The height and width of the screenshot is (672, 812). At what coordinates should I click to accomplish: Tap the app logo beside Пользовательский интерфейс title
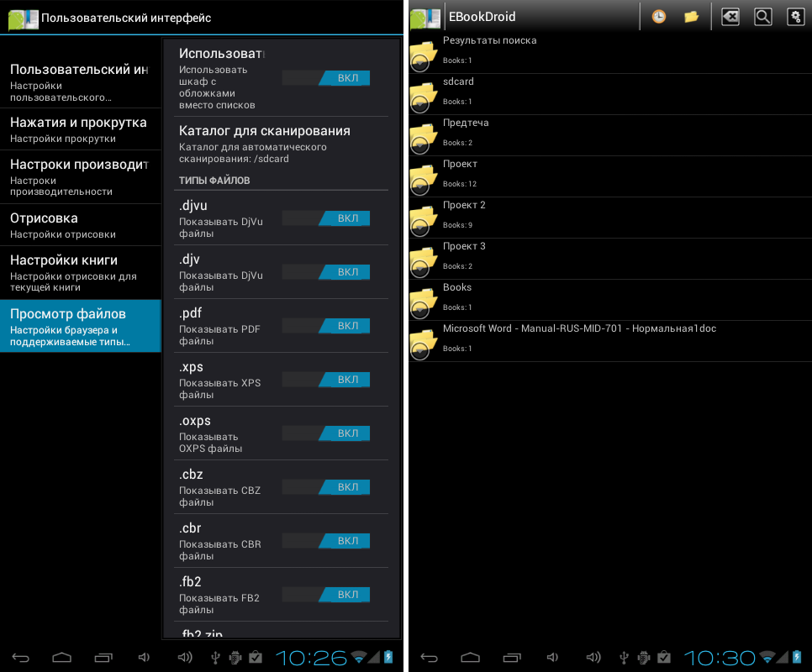tap(23, 18)
